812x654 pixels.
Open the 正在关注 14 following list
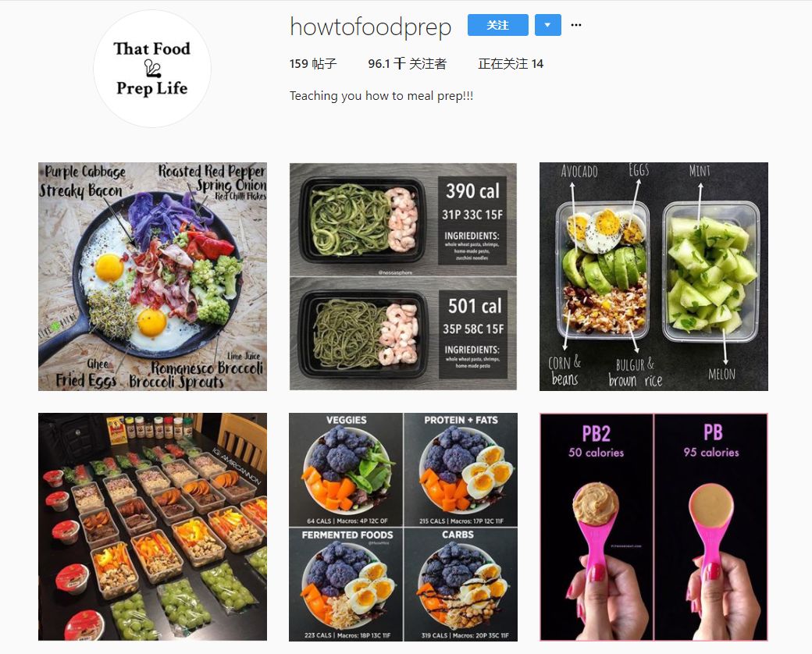(x=511, y=64)
